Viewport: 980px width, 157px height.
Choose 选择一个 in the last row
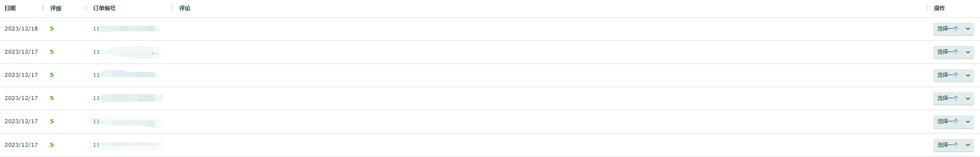pos(947,145)
